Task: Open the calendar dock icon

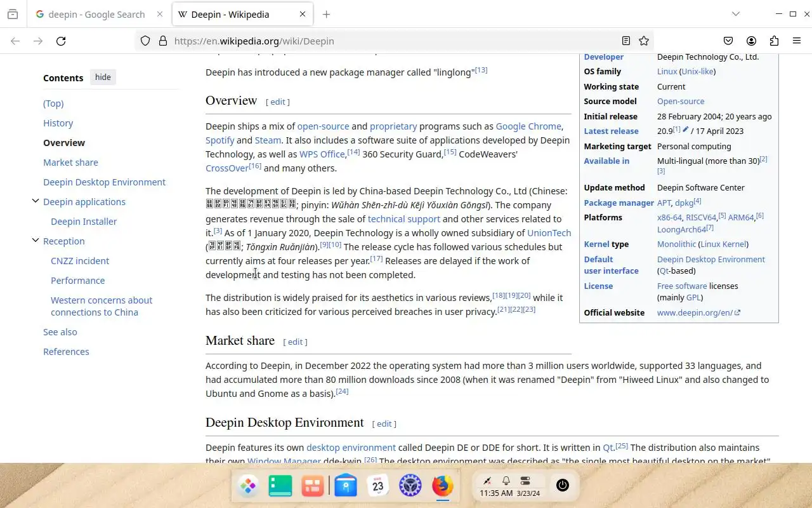Action: (x=378, y=486)
